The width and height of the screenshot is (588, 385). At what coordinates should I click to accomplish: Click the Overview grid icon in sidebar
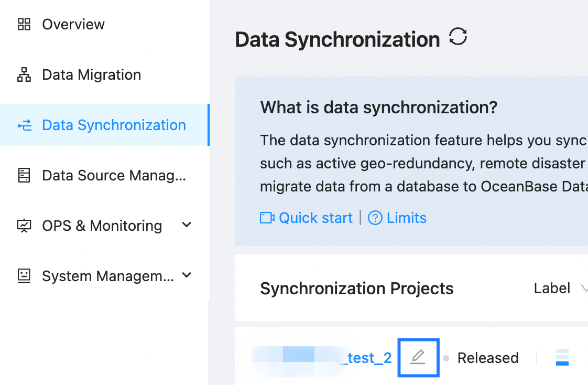(24, 24)
